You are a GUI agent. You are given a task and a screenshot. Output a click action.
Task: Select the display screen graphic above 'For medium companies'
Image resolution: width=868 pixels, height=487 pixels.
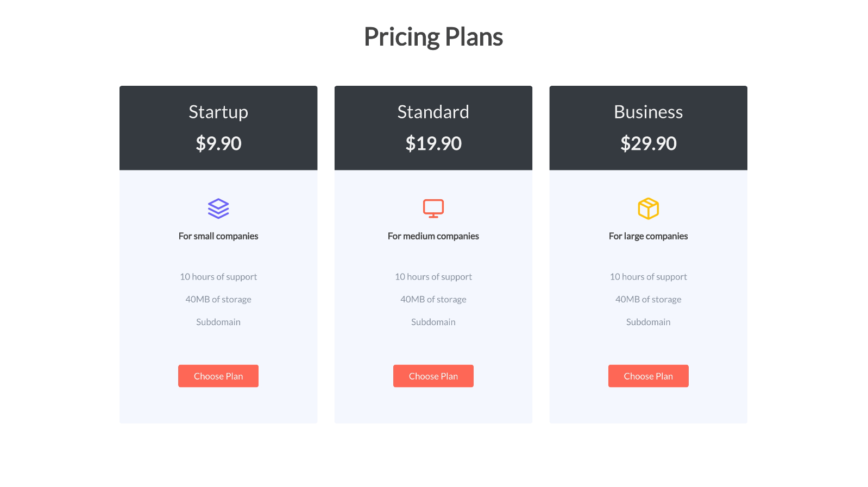coord(433,208)
